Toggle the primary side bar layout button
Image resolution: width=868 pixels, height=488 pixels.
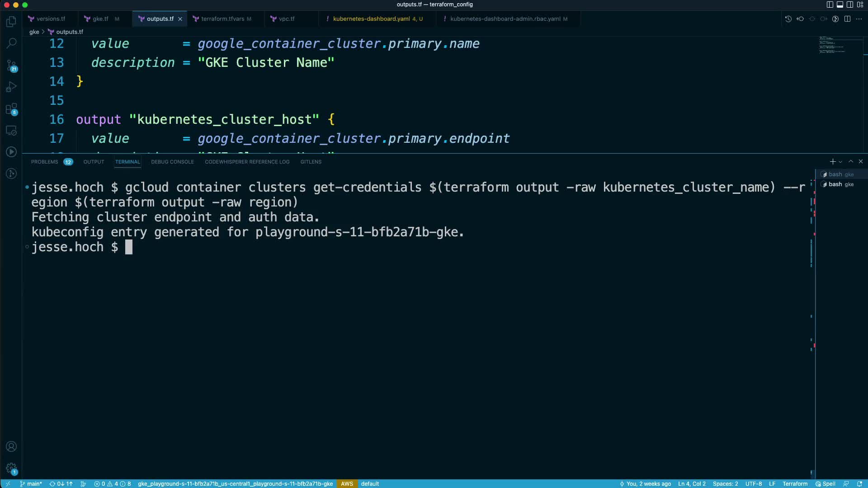pos(830,5)
